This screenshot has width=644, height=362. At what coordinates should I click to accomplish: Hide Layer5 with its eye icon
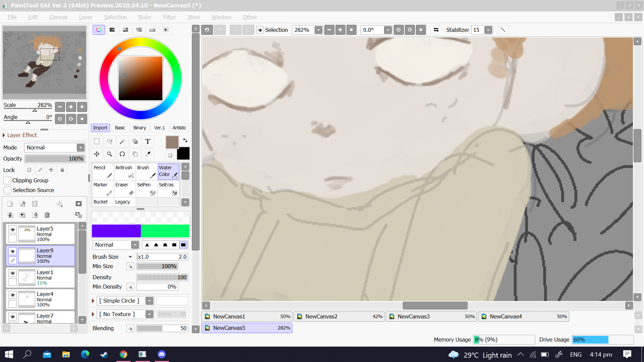[12, 230]
